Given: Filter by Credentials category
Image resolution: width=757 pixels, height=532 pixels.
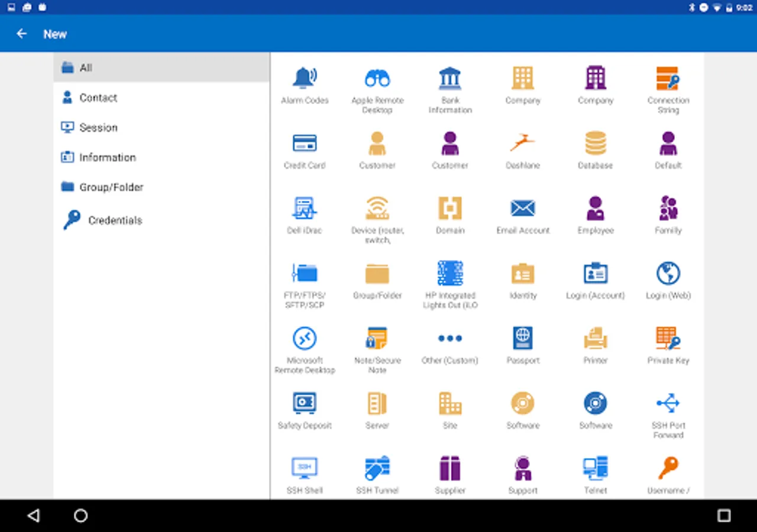Looking at the screenshot, I should (x=161, y=220).
